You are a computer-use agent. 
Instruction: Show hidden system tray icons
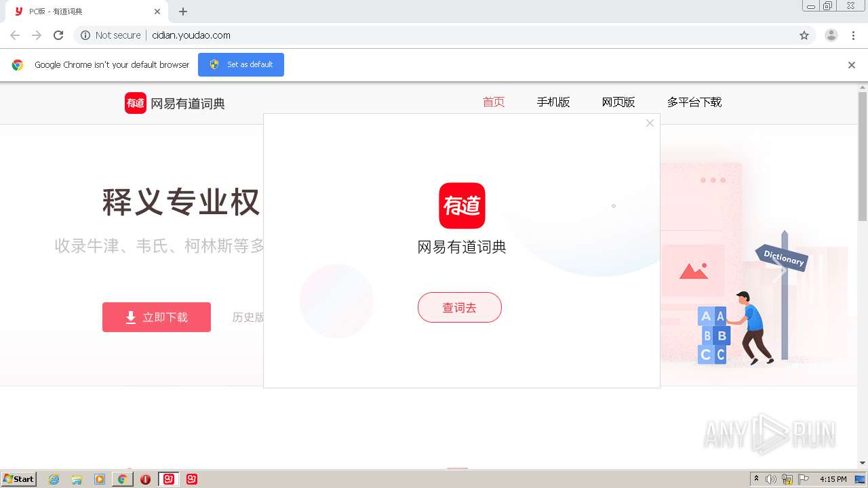756,479
